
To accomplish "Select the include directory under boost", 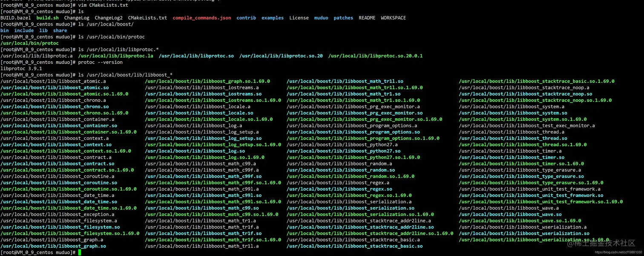I will [x=24, y=31].
